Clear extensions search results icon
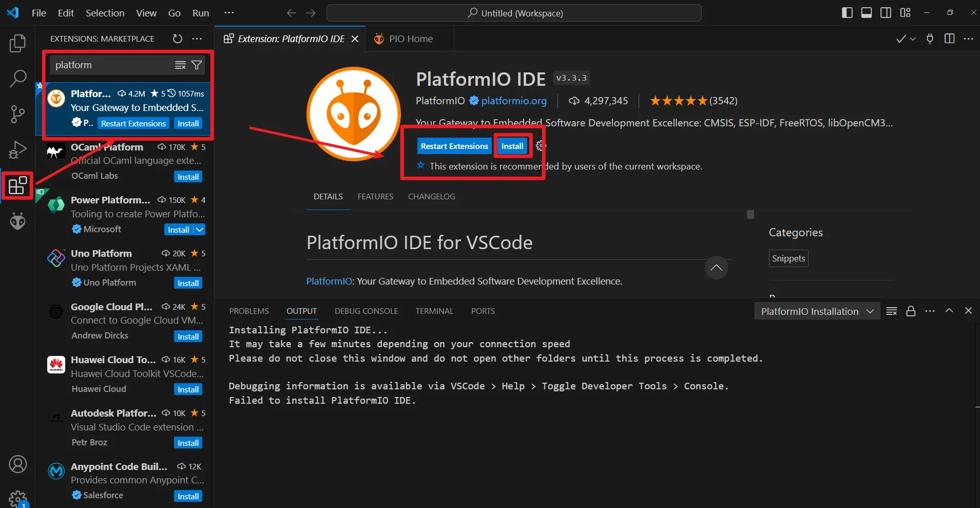The image size is (980, 508). pyautogui.click(x=180, y=65)
